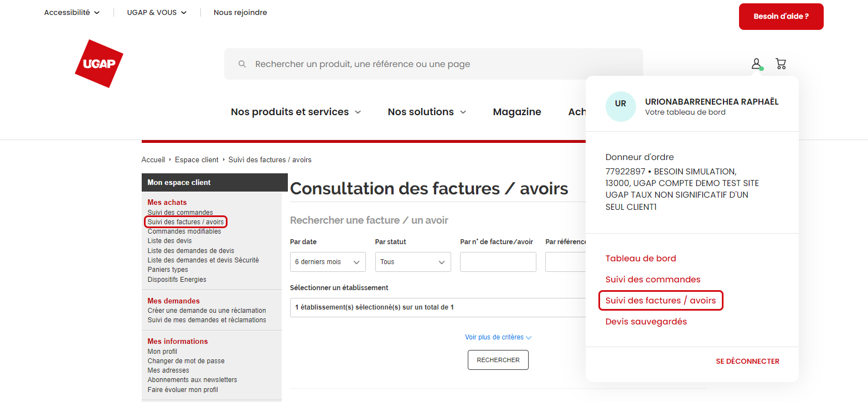Go to the Magazine menu item
The height and width of the screenshot is (402, 868).
click(517, 112)
